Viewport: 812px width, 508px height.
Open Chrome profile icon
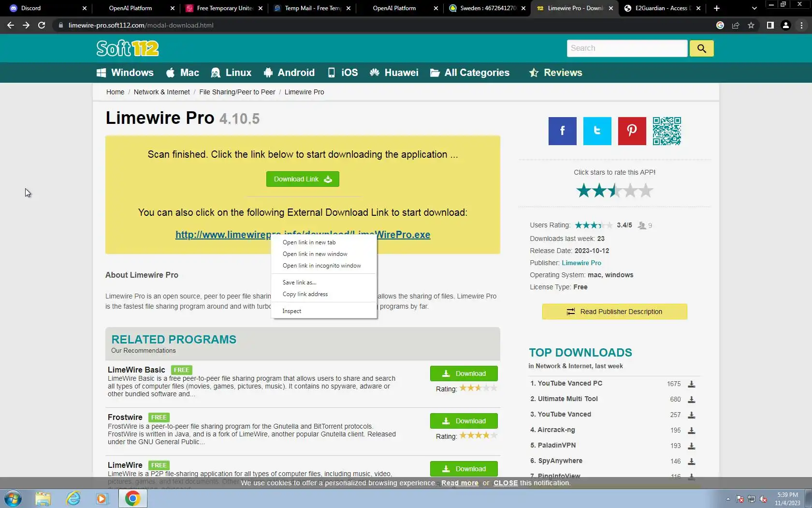tap(785, 25)
